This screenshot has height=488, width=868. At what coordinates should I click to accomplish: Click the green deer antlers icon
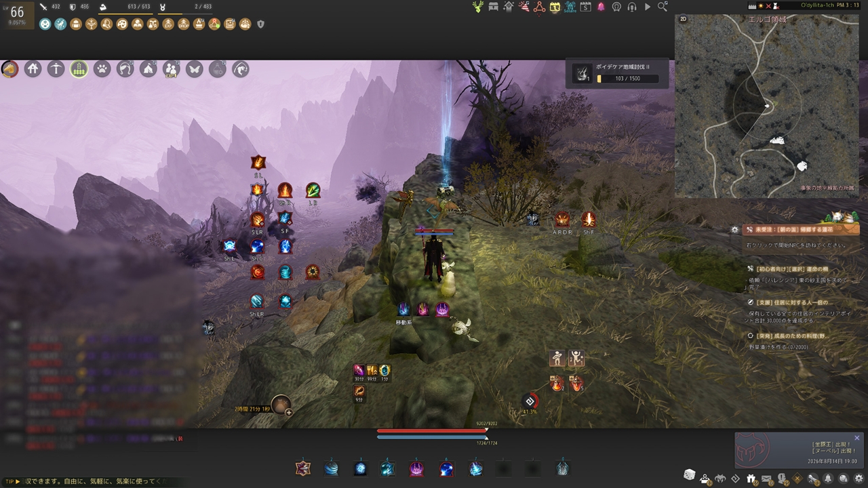pyautogui.click(x=479, y=7)
